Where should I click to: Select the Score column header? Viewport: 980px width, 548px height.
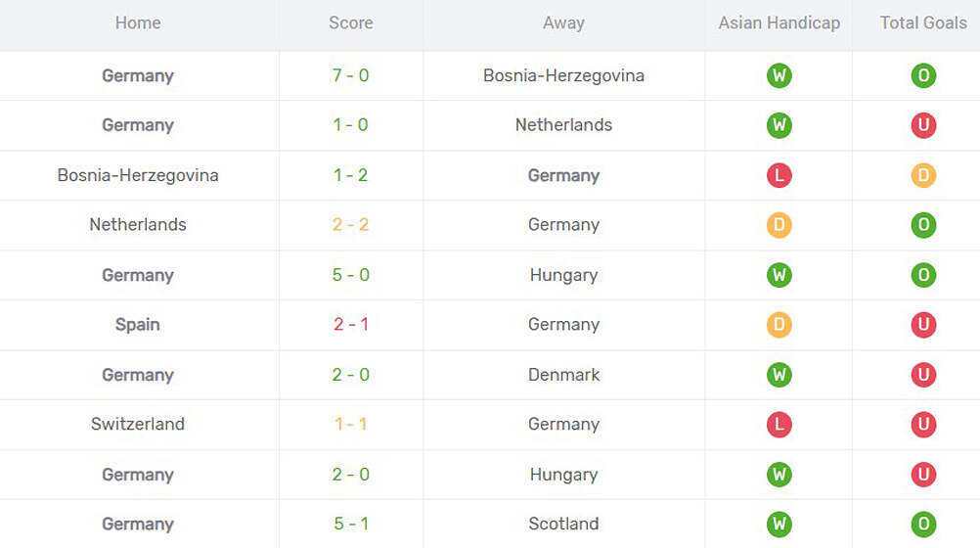(x=350, y=23)
